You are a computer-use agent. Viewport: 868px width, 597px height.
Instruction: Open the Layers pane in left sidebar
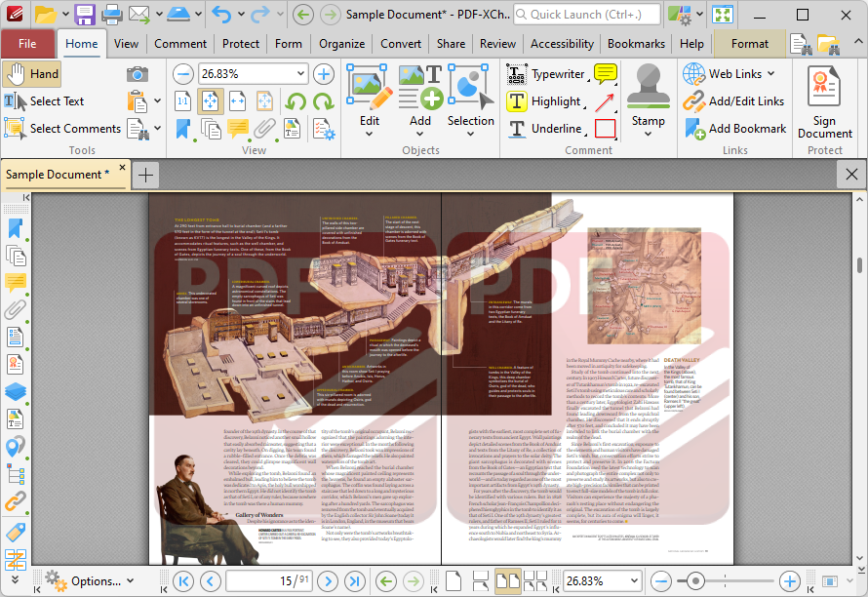(x=16, y=391)
